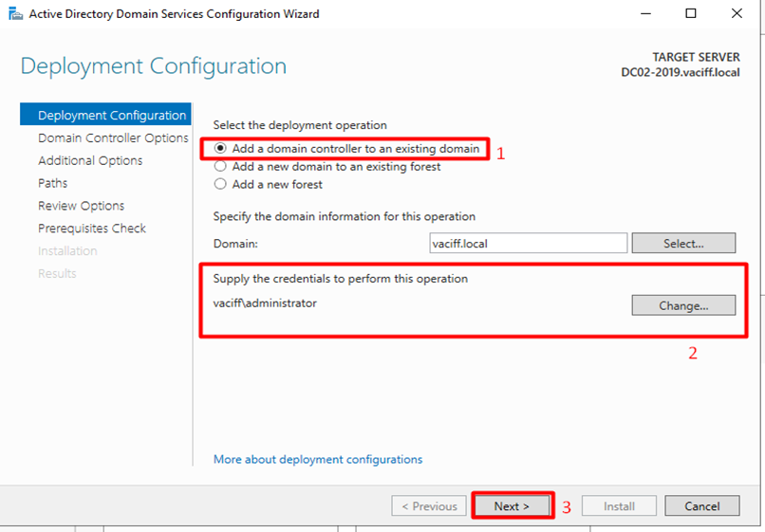Maximize the configuration wizard window
Screen dimensions: 765x532
(x=691, y=14)
